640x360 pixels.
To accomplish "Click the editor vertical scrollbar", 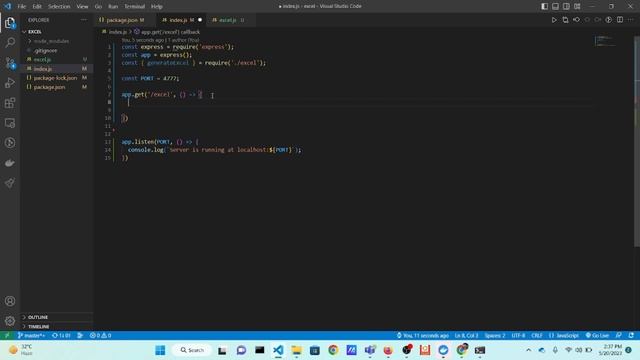I will [x=637, y=141].
